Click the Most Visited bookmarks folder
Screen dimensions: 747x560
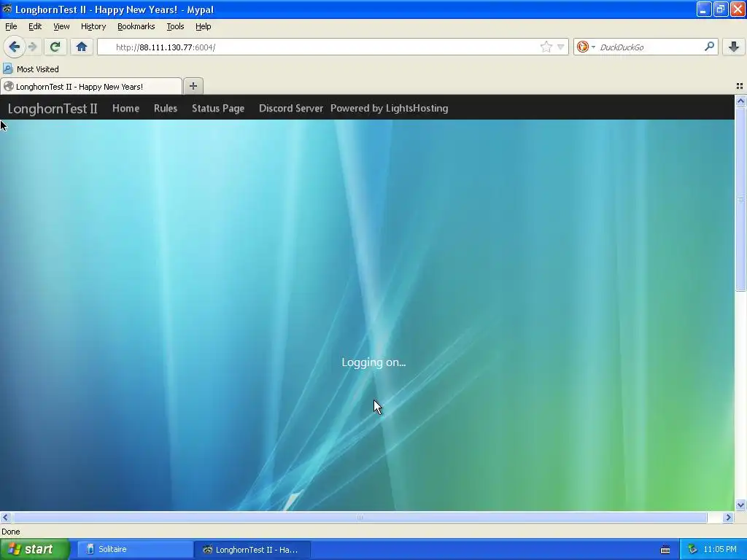tap(31, 69)
